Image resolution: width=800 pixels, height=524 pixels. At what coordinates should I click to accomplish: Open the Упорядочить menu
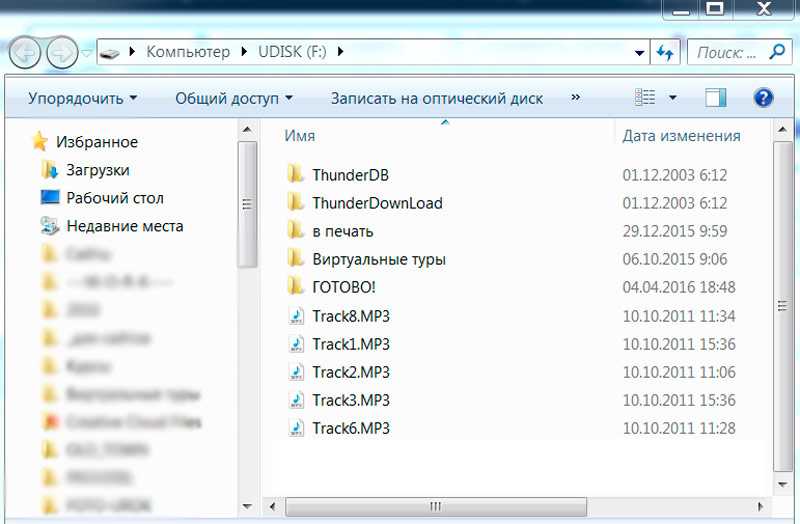pyautogui.click(x=82, y=98)
